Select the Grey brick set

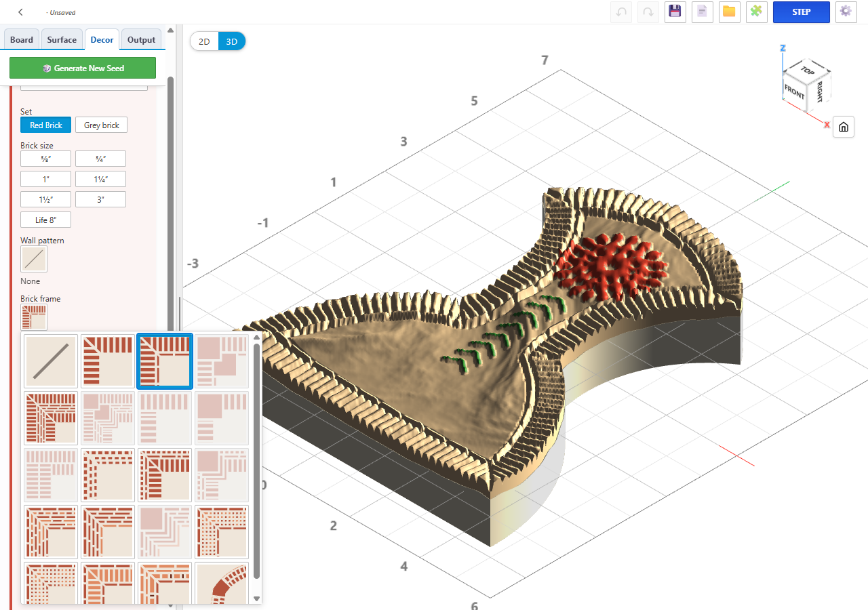[x=101, y=125]
